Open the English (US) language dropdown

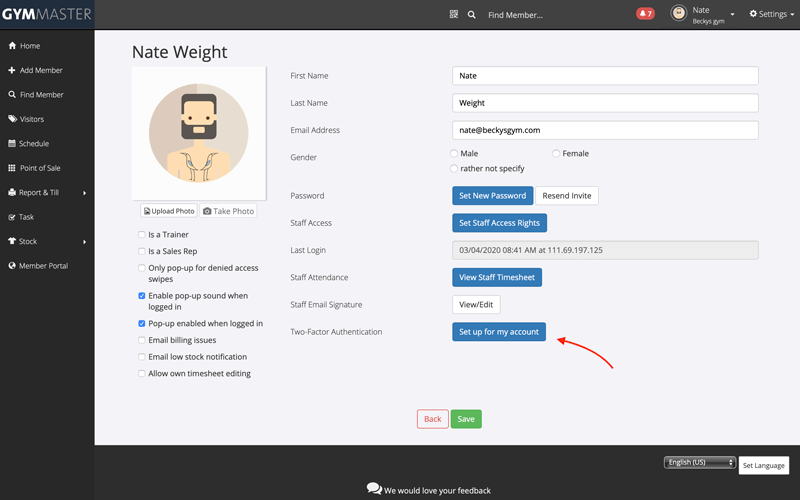pos(699,463)
